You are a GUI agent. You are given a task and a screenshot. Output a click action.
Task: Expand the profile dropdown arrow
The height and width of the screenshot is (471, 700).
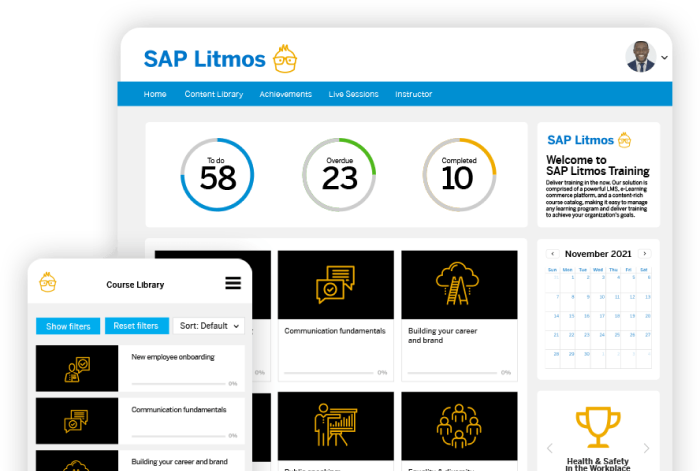(x=664, y=58)
